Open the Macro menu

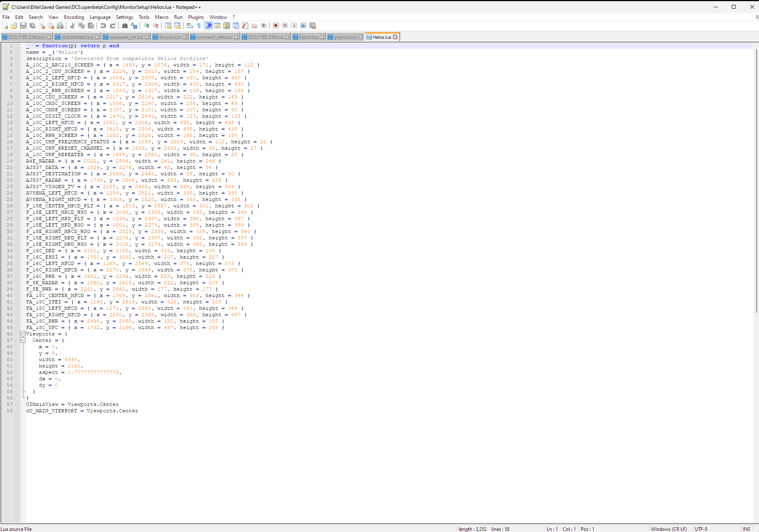pyautogui.click(x=162, y=17)
